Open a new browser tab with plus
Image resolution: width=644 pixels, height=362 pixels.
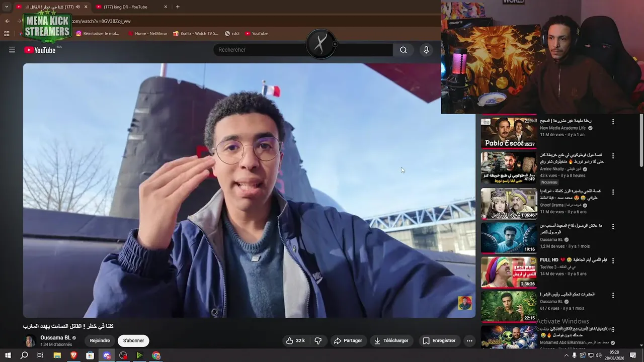click(178, 7)
